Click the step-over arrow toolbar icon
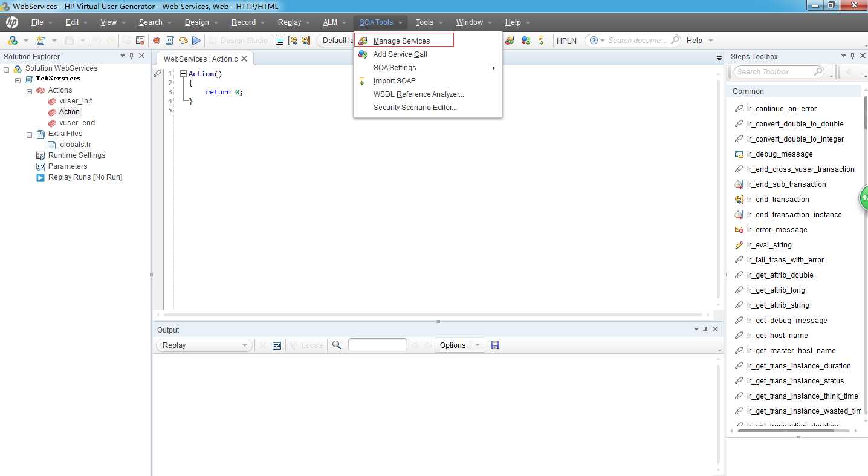This screenshot has height=476, width=868. coord(183,41)
